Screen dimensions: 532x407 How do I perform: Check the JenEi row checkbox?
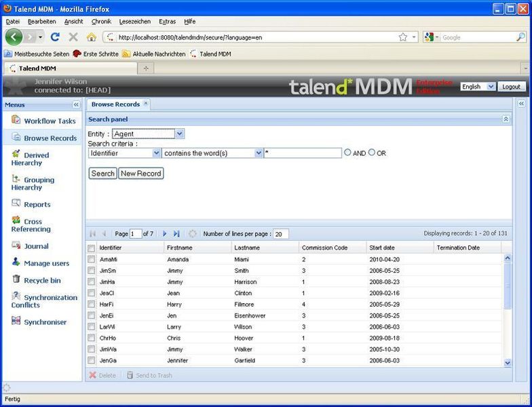tap(91, 315)
